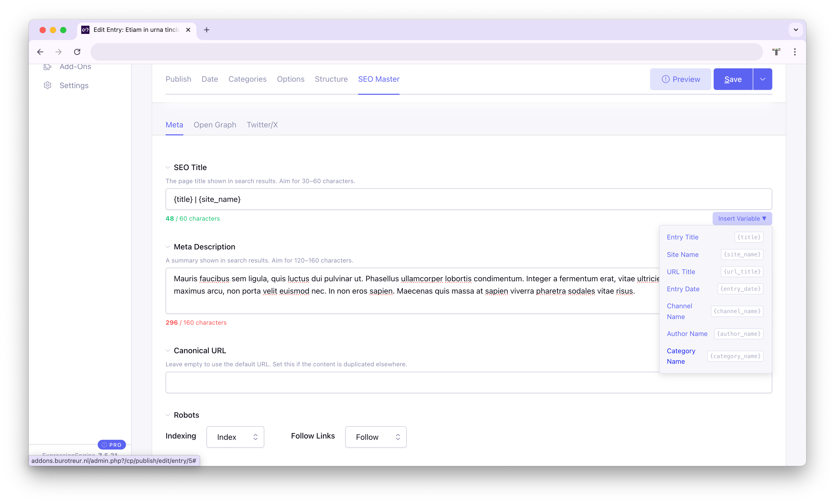Viewport: 835px width, 504px height.
Task: Open the Indexing dropdown showing Index
Action: pos(235,437)
